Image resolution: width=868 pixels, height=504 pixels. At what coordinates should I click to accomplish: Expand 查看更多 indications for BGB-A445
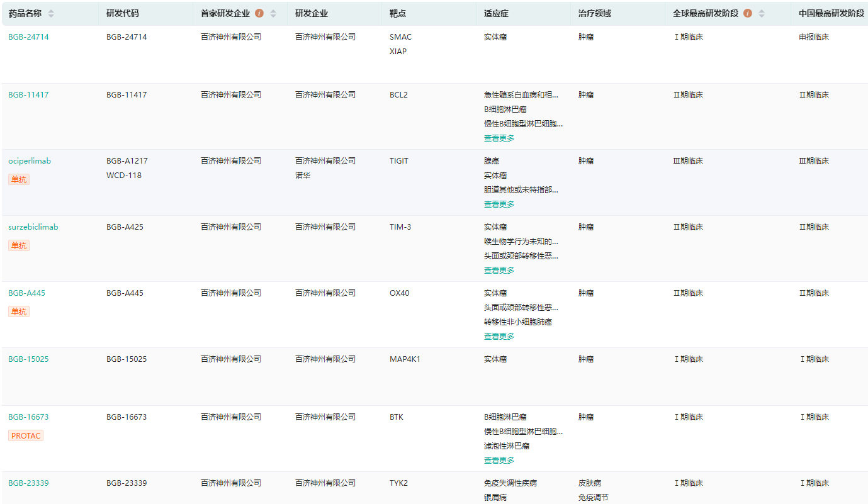click(499, 337)
